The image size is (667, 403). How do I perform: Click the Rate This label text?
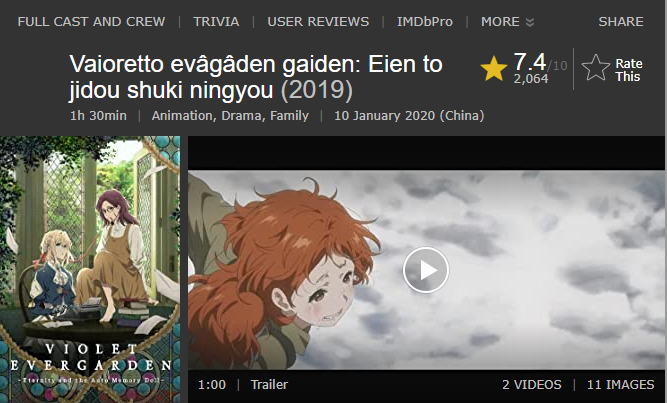[628, 70]
